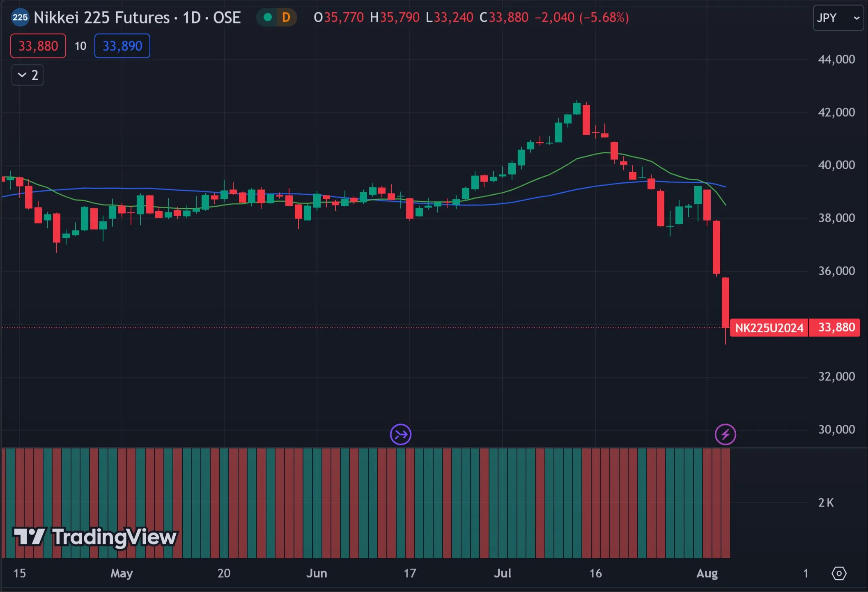Image resolution: width=868 pixels, height=592 pixels.
Task: Click the low price L33,240 value
Action: coord(449,18)
